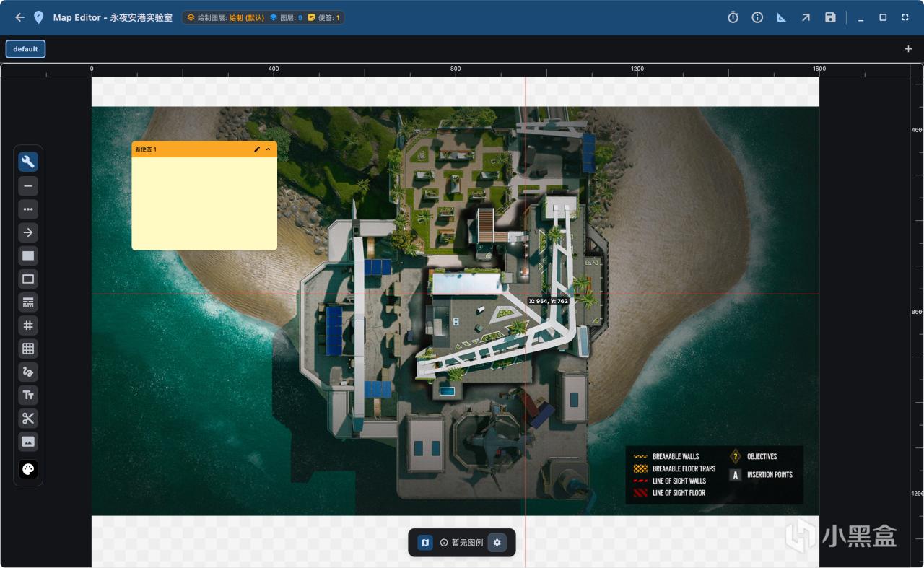This screenshot has height=568, width=924.
Task: Add a new tab with the plus icon
Action: (x=908, y=49)
